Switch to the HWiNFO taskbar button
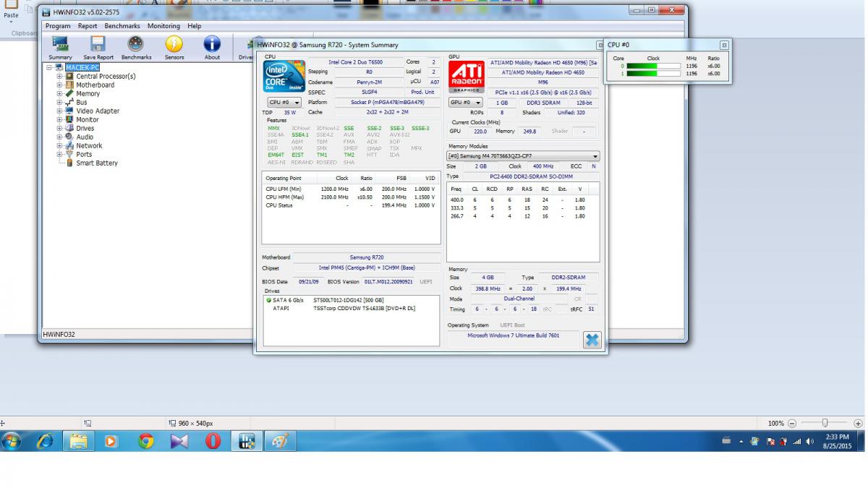The image size is (868, 488). tap(247, 440)
